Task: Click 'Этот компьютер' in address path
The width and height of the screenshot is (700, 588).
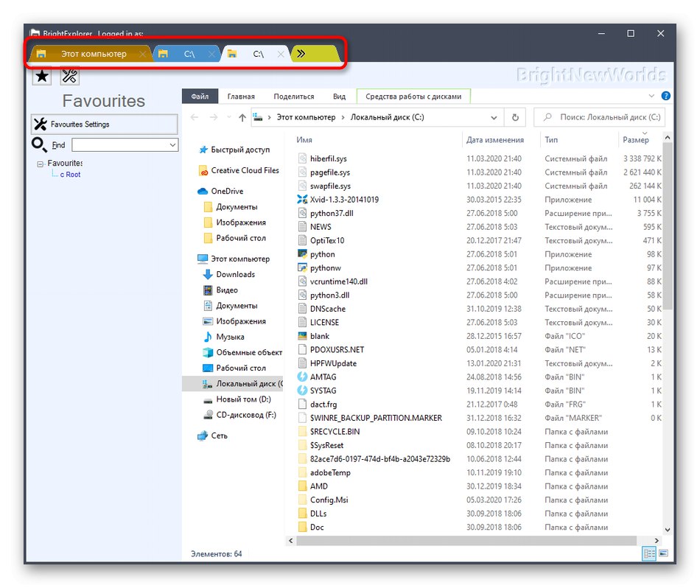Action: [306, 117]
